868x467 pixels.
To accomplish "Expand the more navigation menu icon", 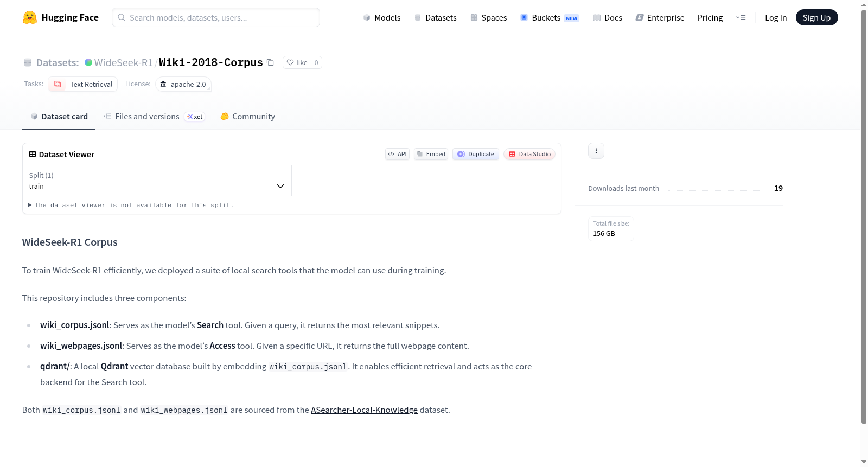I will click(741, 18).
